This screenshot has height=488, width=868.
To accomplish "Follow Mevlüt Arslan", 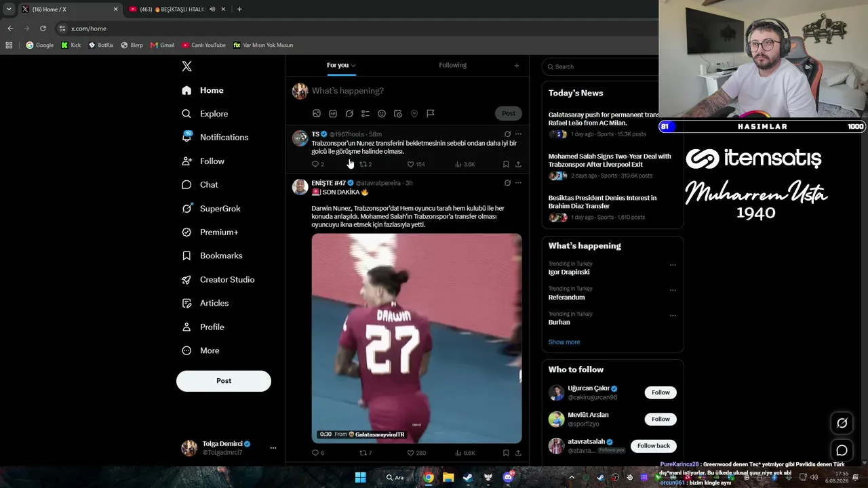I will (660, 419).
